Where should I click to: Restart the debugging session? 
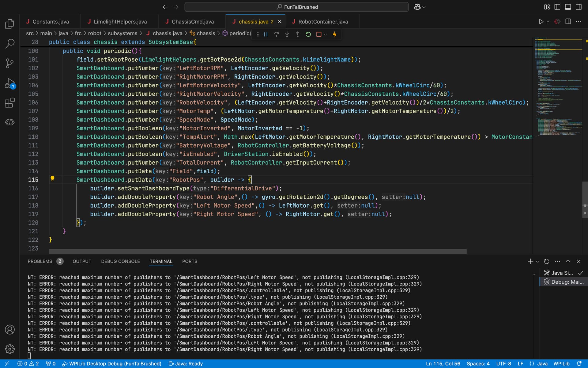308,34
